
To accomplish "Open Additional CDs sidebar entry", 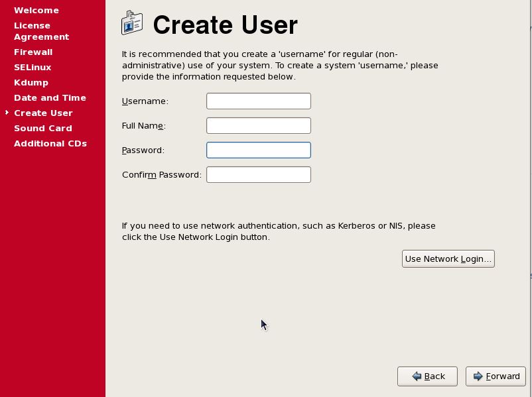I will [50, 143].
